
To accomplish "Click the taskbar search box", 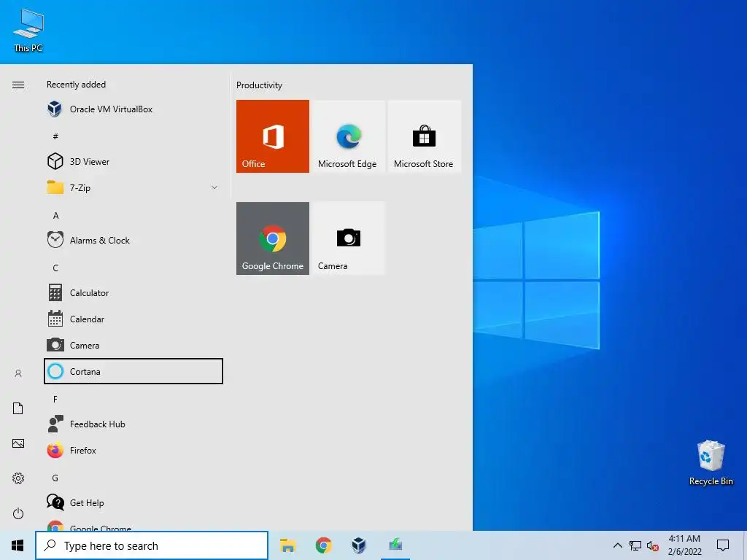I will [x=152, y=545].
